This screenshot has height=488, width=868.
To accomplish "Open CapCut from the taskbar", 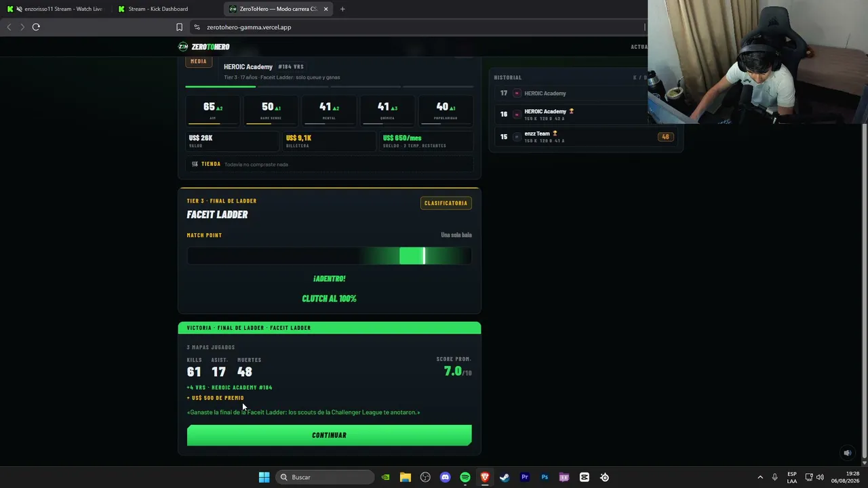I will pos(584,477).
